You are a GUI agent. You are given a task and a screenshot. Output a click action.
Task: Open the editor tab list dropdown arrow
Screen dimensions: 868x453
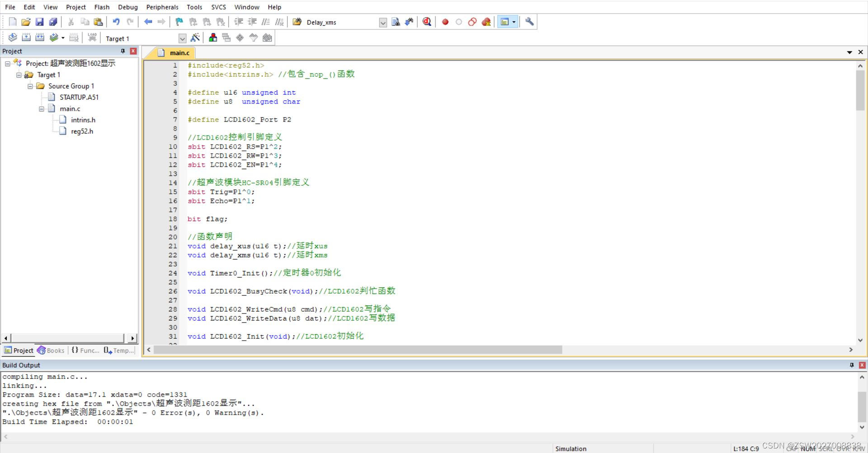pos(849,52)
